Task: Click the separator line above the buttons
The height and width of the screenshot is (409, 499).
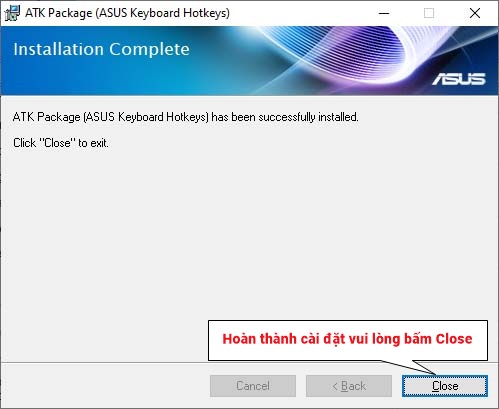Action: point(104,362)
